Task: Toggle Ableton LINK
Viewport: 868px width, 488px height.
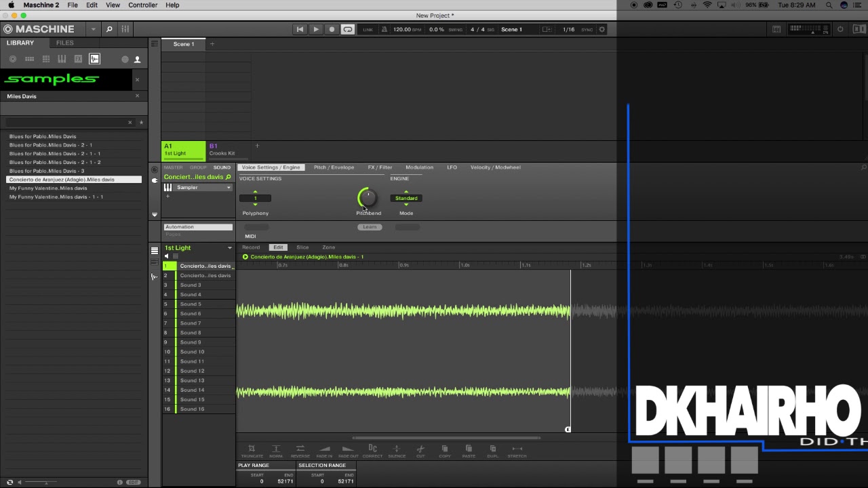Action: click(368, 30)
